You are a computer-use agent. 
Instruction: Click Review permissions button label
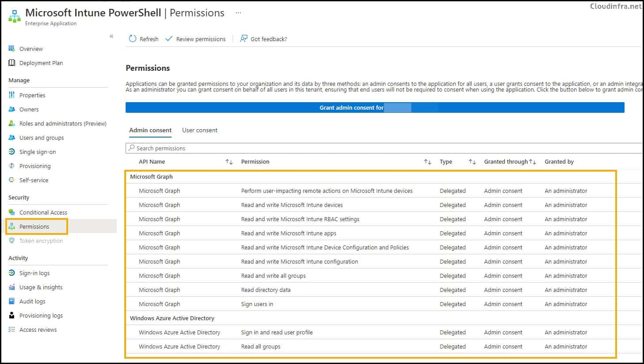tap(201, 39)
